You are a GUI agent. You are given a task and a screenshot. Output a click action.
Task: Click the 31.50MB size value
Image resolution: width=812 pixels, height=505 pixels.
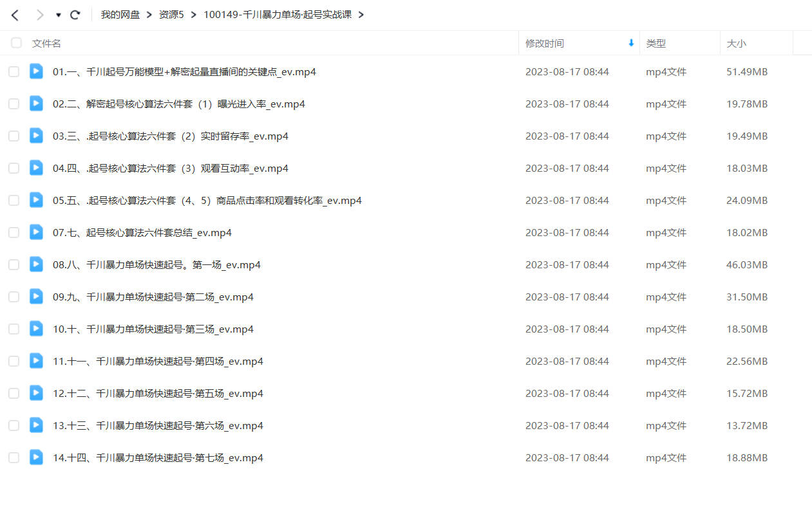747,297
